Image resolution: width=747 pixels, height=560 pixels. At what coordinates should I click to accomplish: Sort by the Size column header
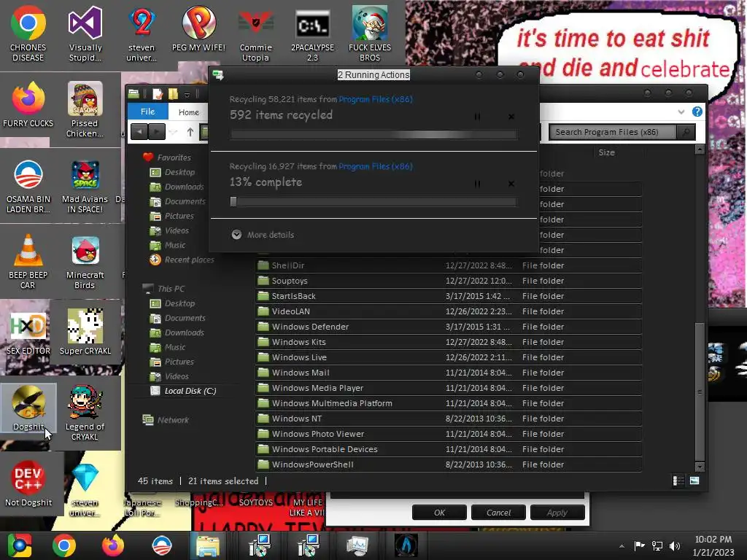606,152
